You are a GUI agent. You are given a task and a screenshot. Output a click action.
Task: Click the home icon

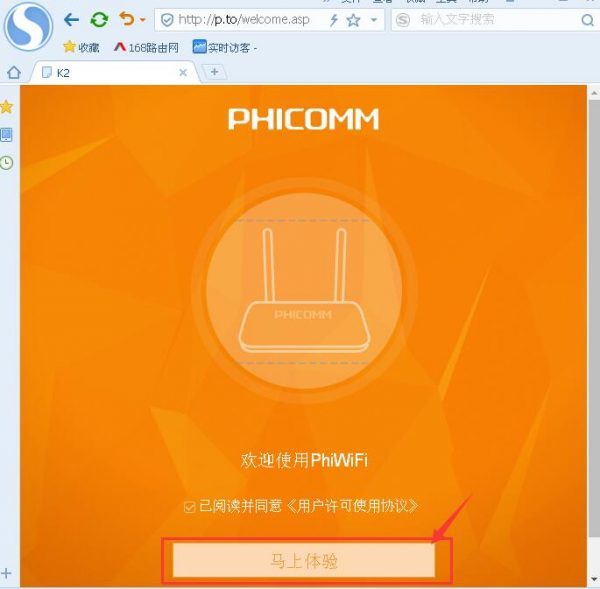[x=14, y=72]
